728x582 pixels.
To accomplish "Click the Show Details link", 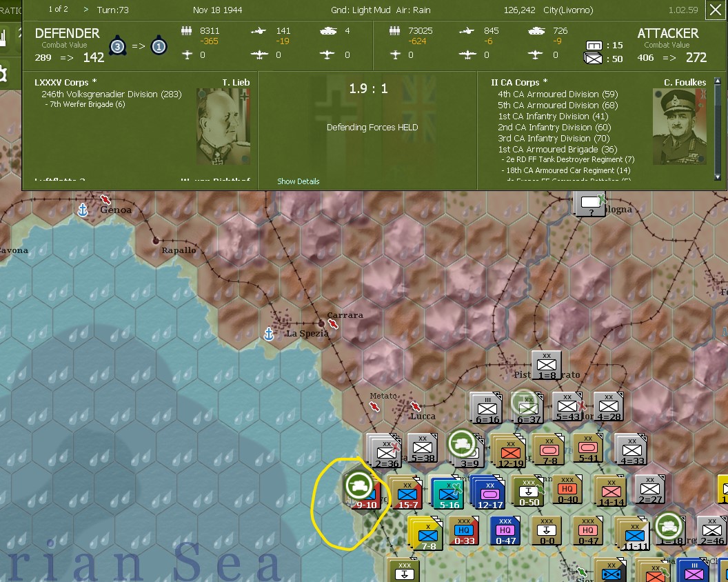I will coord(297,181).
